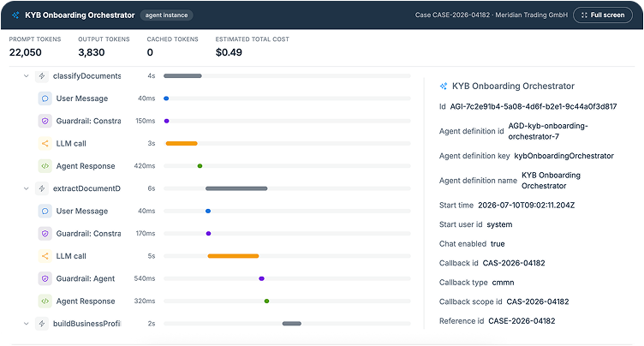Click shield icon of 170ms Guardrail row
Image resolution: width=644 pixels, height=346 pixels.
[45, 234]
